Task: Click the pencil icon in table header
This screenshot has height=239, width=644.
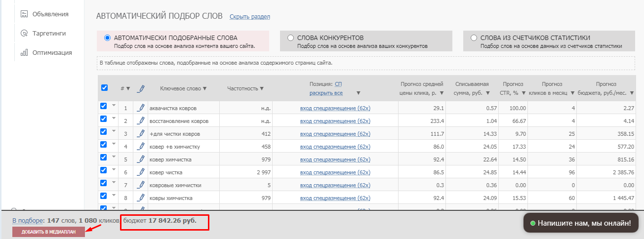Action: [141, 88]
